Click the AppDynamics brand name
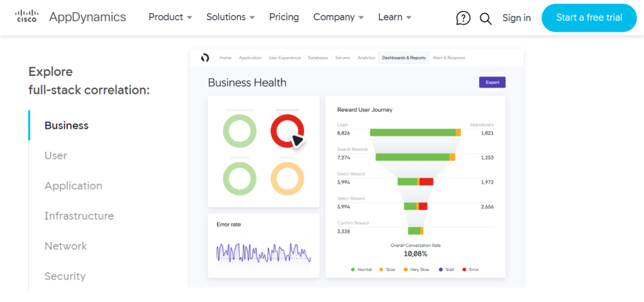 pos(88,17)
